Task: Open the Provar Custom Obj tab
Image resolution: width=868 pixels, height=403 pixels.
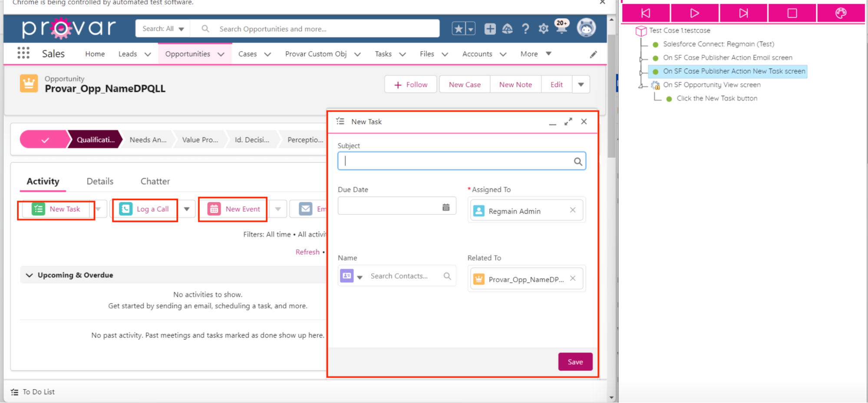Action: 316,54
